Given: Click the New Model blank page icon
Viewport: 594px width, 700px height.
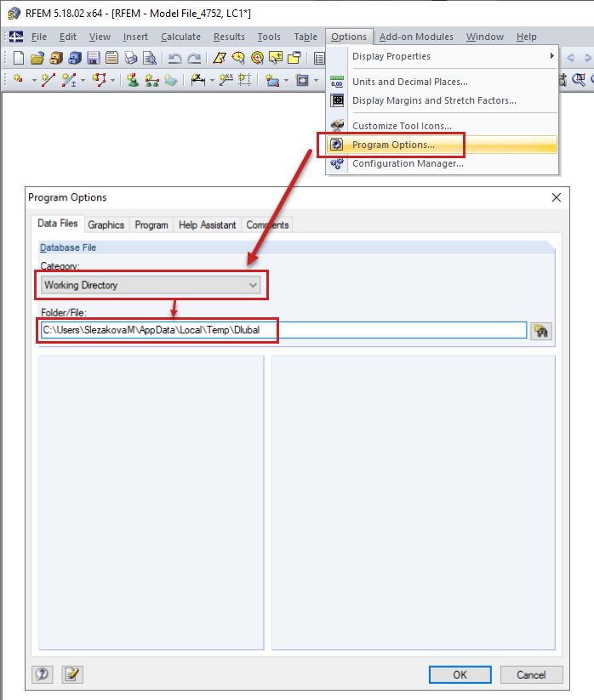Looking at the screenshot, I should click(x=19, y=58).
